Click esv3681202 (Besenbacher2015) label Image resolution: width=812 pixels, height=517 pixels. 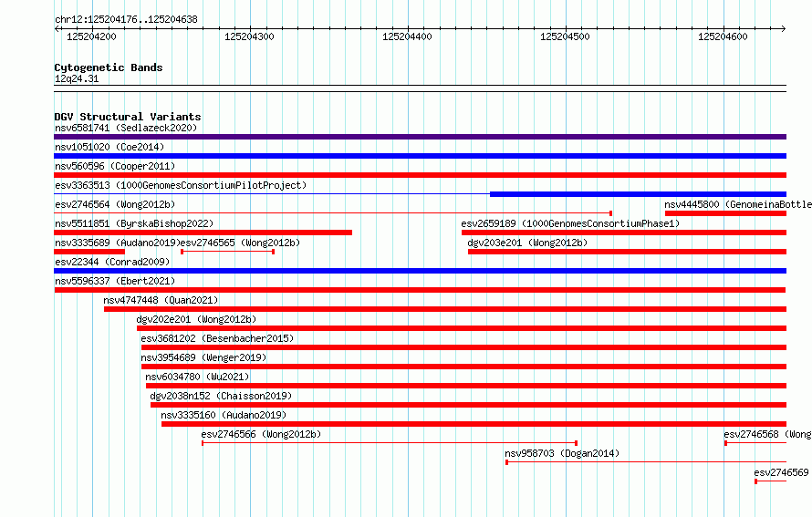pos(217,338)
